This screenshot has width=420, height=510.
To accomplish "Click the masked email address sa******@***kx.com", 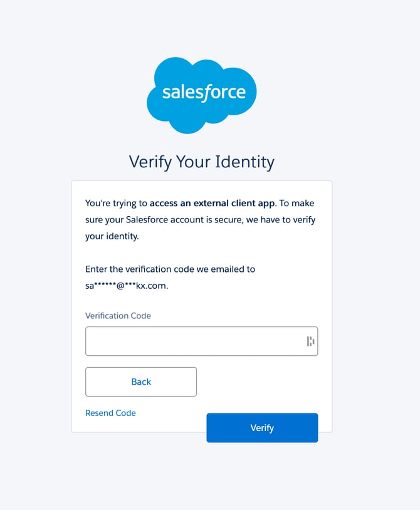I will (x=127, y=286).
